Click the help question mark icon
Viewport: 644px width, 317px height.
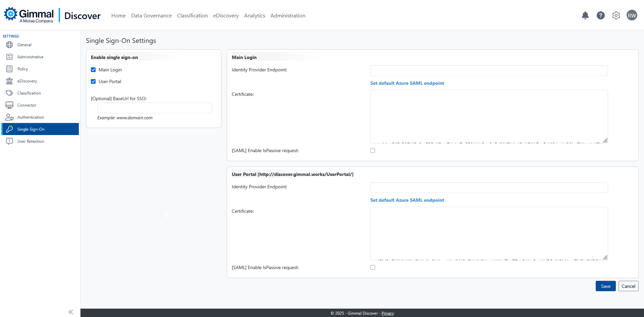600,15
